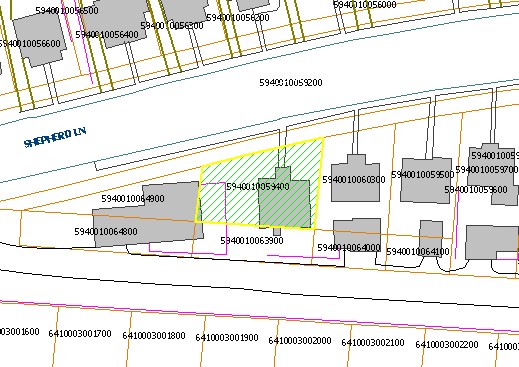
Task: Select parcel labeled 5940010056500
Action: 67,11
